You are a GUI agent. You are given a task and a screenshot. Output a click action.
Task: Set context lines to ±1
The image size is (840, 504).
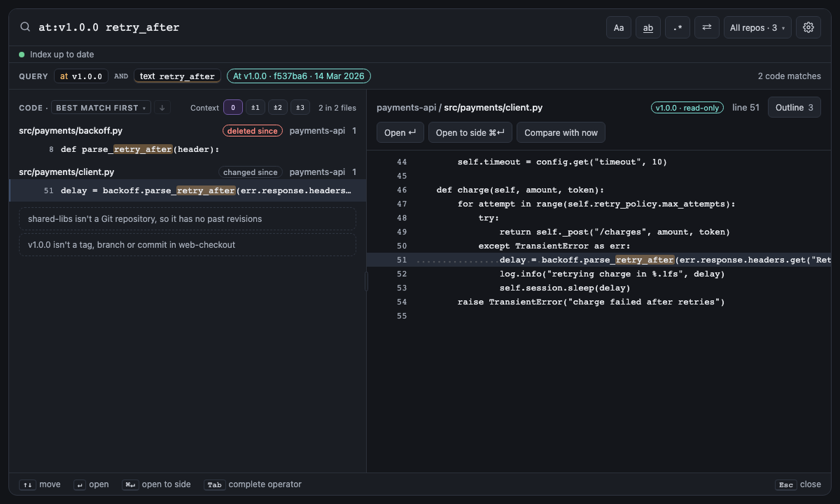click(x=255, y=108)
